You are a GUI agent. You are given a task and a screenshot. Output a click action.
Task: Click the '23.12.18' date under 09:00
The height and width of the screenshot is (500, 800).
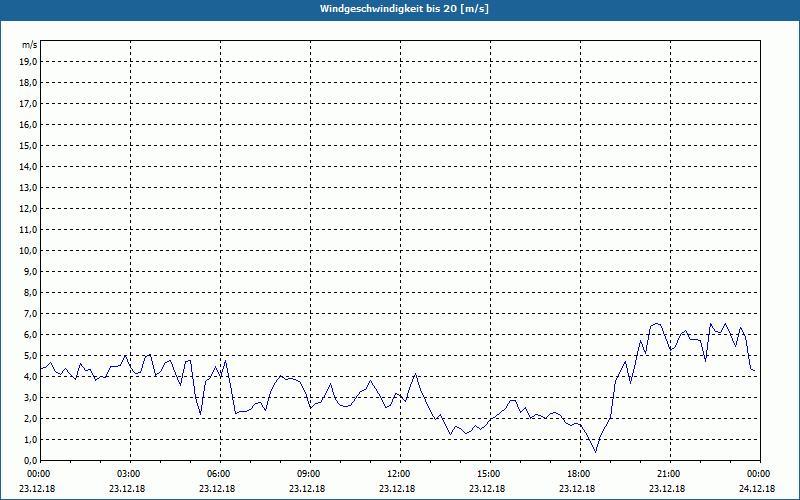point(307,488)
